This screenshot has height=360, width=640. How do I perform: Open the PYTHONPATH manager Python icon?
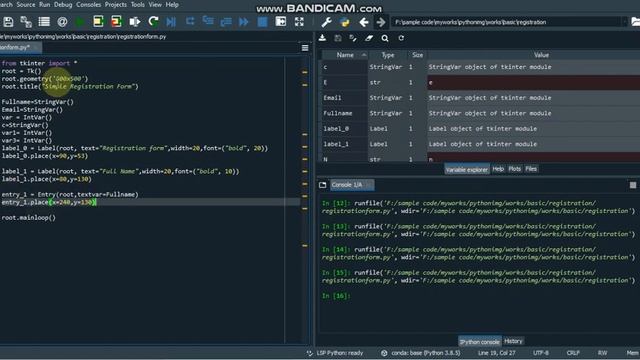(345, 22)
